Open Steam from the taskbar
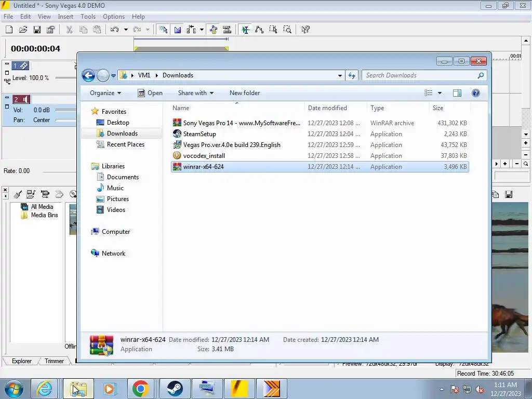The width and height of the screenshot is (532, 399). pyautogui.click(x=175, y=389)
